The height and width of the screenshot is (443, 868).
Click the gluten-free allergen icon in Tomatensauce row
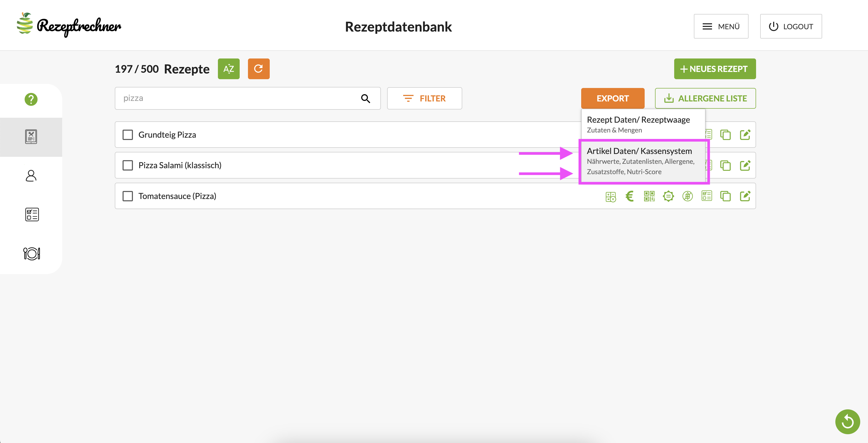tap(687, 196)
